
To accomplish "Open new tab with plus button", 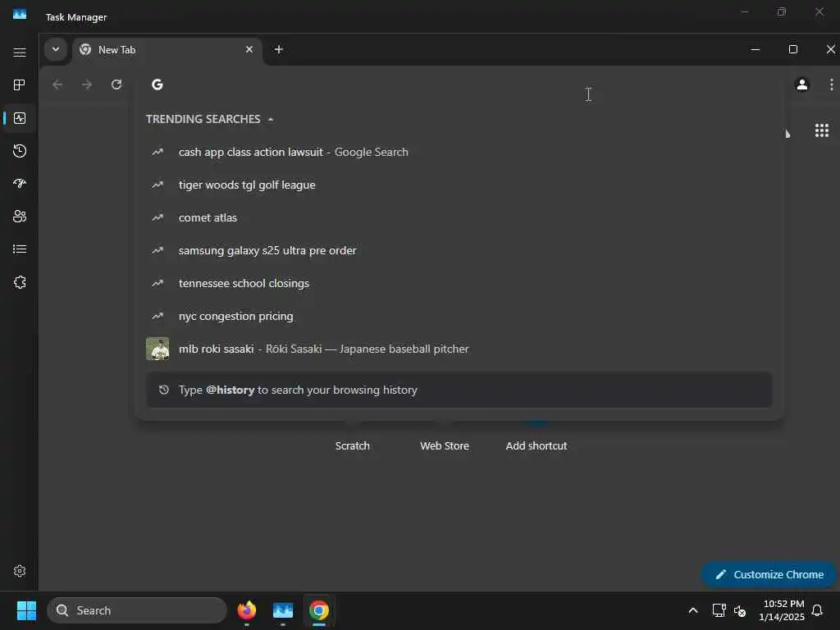I will pyautogui.click(x=279, y=49).
